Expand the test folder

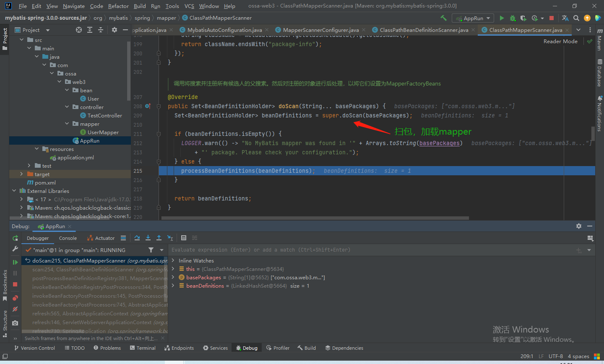pyautogui.click(x=29, y=166)
